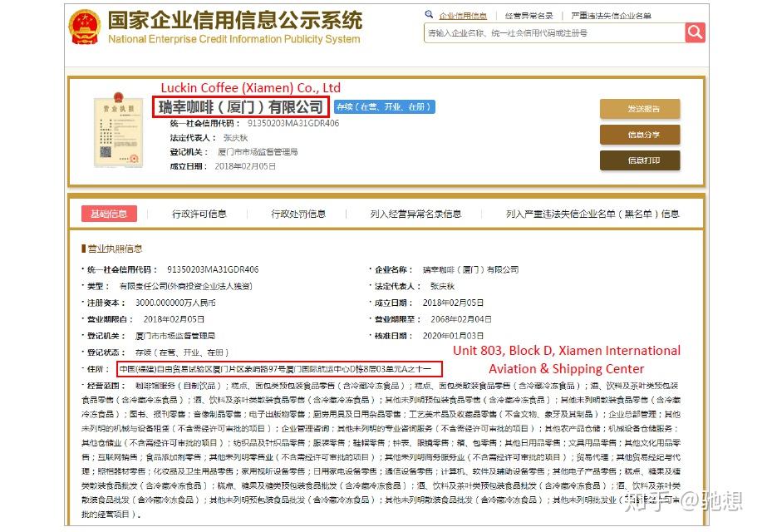Click the approval date 2020年01月03日
Image resolution: width=762 pixels, height=532 pixels.
click(x=453, y=336)
